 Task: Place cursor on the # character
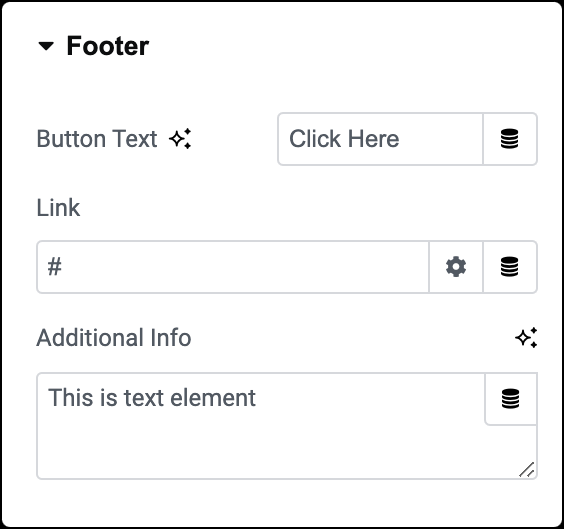tap(55, 267)
